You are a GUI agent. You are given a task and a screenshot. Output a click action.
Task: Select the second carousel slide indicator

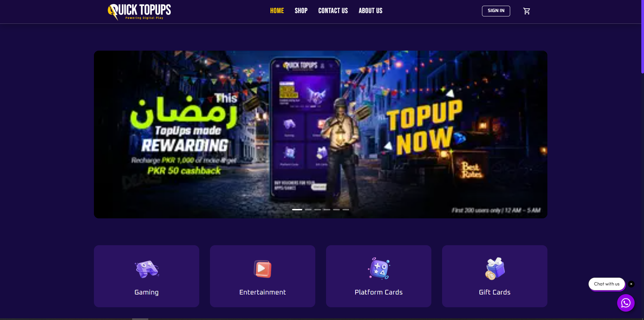click(x=308, y=210)
